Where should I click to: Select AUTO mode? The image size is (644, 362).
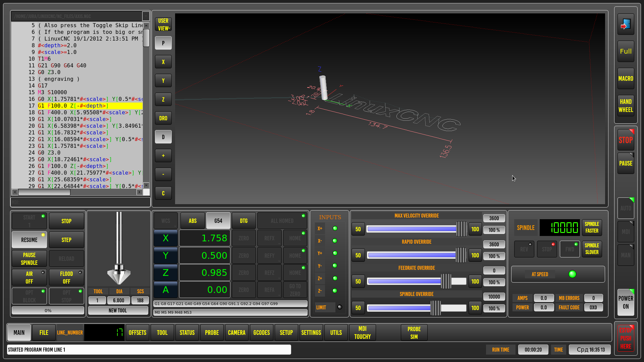coord(626,208)
